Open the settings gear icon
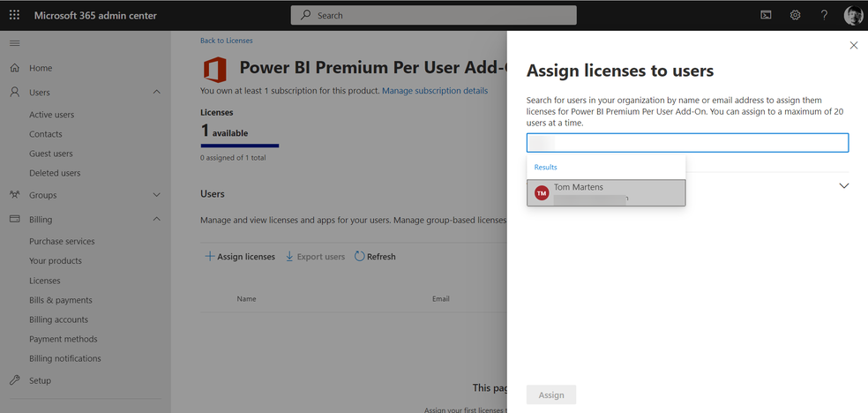The image size is (868, 413). pos(795,16)
